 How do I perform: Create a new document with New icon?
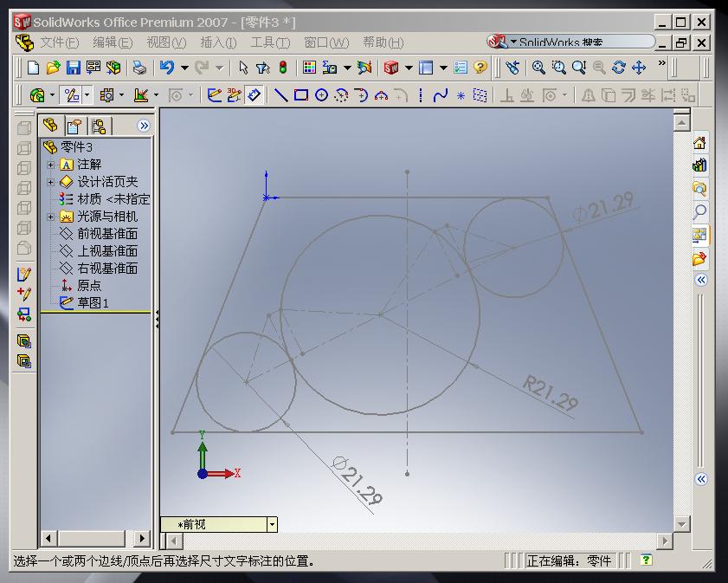(x=34, y=68)
